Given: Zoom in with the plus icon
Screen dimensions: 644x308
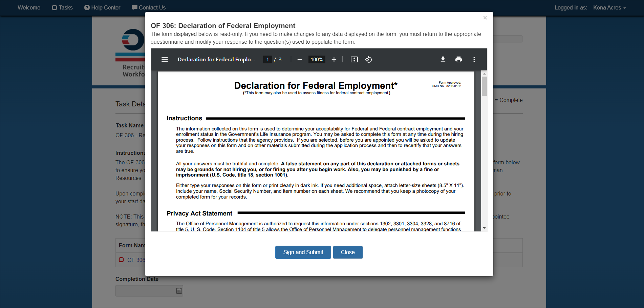Looking at the screenshot, I should (334, 60).
